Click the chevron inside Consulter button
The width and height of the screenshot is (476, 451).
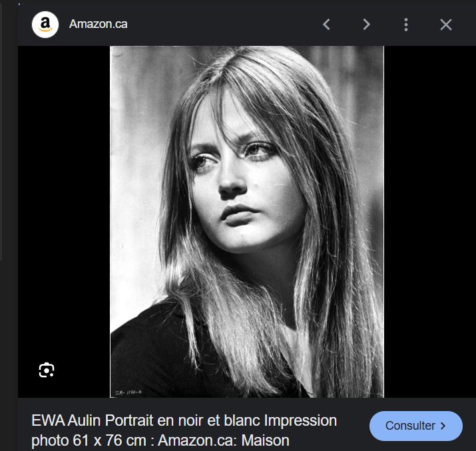(x=441, y=426)
